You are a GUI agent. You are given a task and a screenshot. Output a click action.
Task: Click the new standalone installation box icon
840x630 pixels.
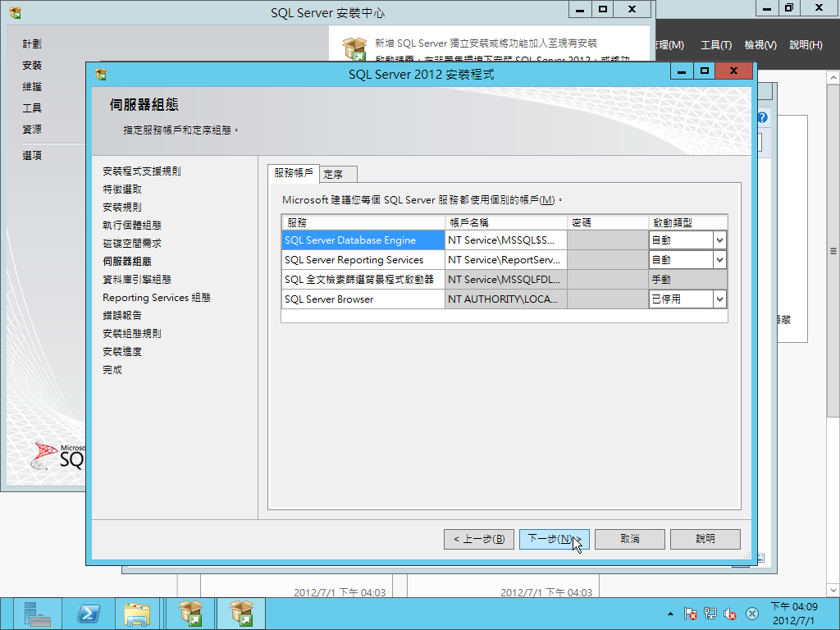354,49
